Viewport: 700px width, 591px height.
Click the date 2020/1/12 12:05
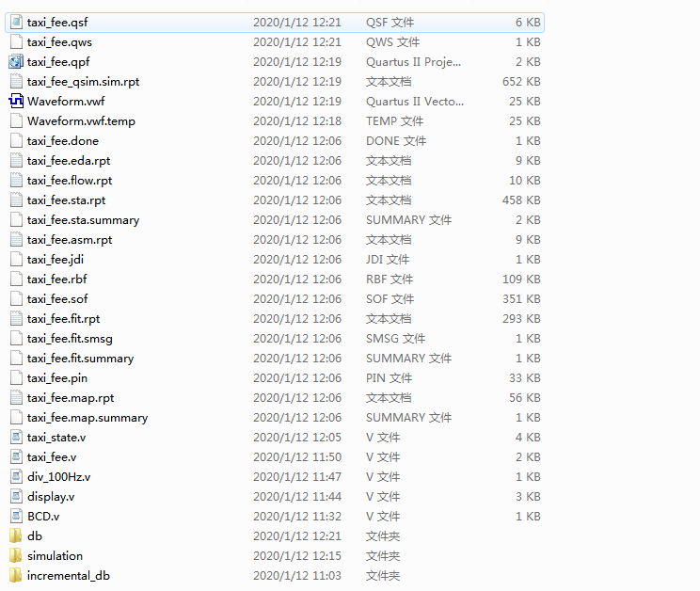(297, 438)
